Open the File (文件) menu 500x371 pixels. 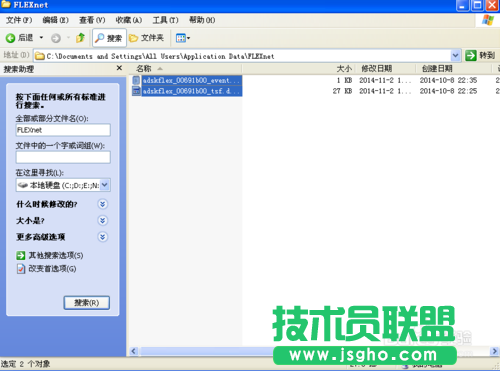(x=19, y=20)
